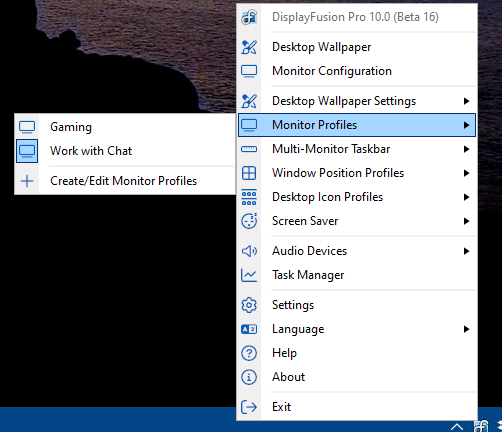The height and width of the screenshot is (432, 502).
Task: Open the About menu entry
Action: coord(357,377)
